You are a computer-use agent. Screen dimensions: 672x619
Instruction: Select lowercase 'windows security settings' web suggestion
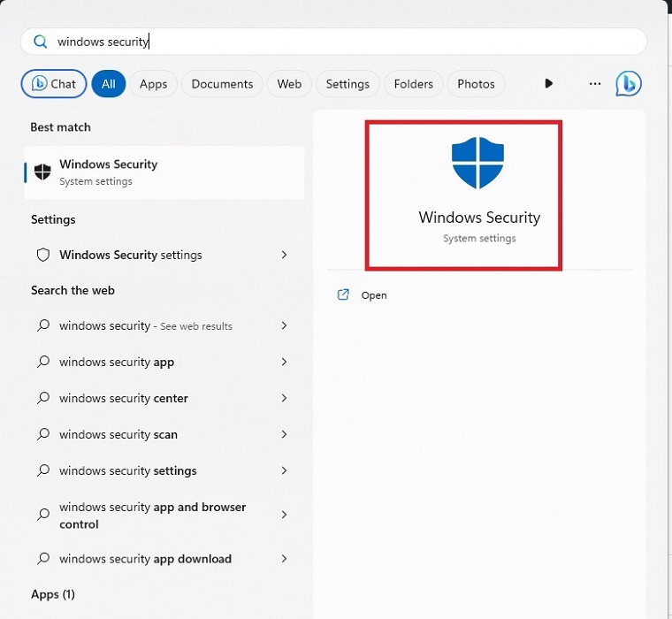click(164, 470)
